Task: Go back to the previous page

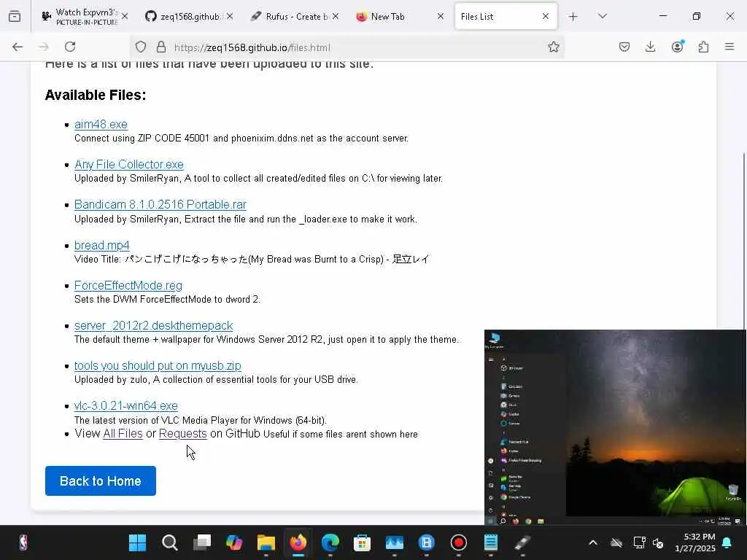Action: coord(18,47)
